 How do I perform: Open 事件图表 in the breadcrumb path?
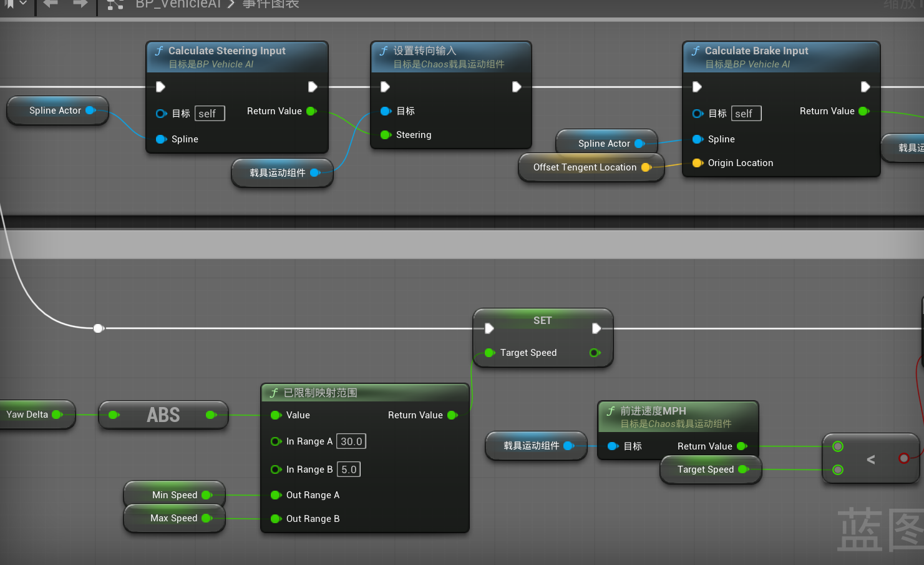[271, 4]
